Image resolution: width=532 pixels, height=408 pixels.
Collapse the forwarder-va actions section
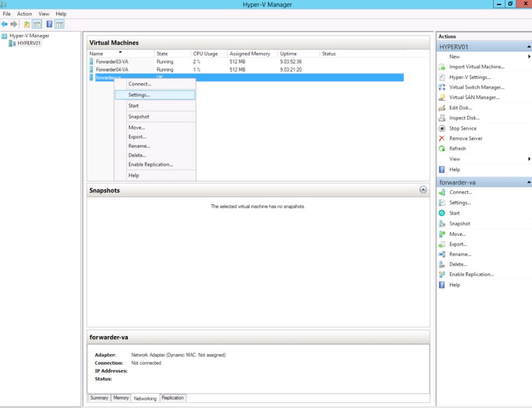click(529, 182)
